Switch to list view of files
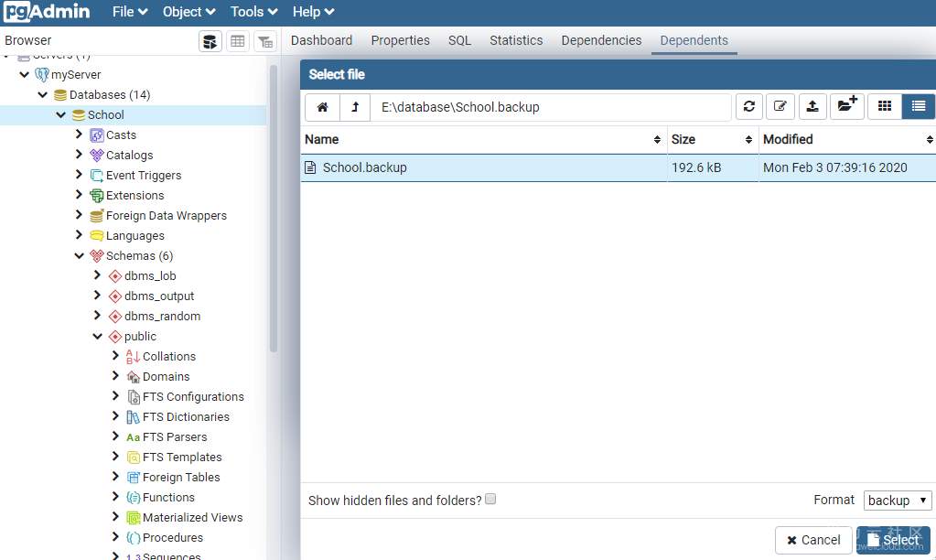This screenshot has width=936, height=560. pos(918,107)
